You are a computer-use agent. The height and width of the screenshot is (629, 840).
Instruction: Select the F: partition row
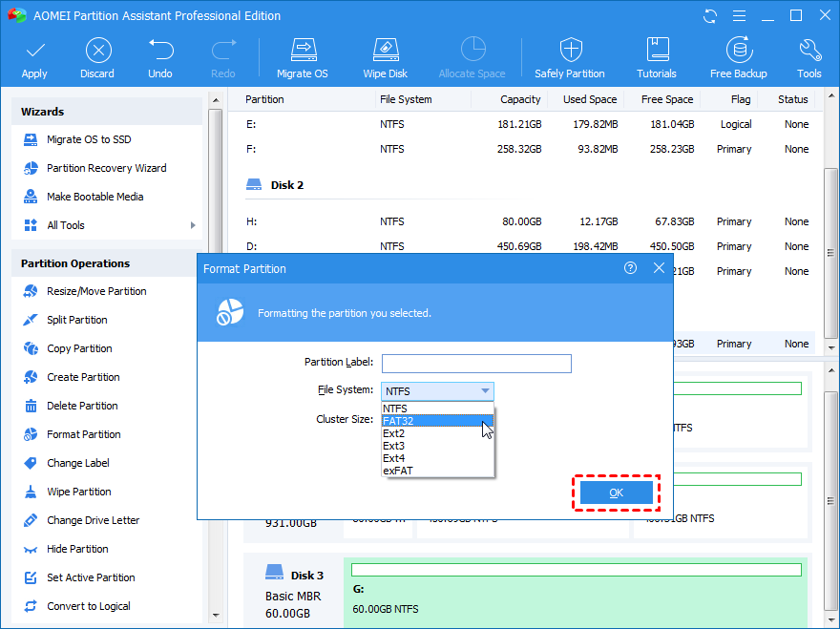[528, 150]
